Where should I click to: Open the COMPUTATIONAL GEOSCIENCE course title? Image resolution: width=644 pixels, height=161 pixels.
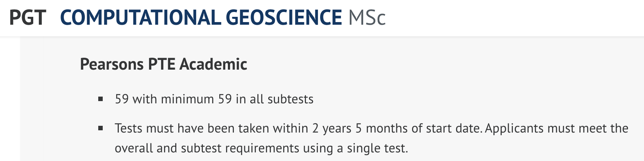(x=201, y=18)
